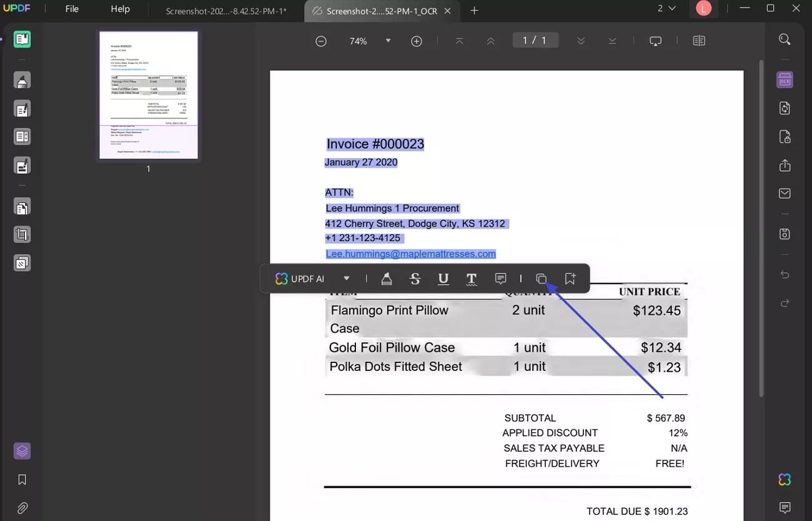Click the Gold Foil Pillow Case row text

pos(392,347)
